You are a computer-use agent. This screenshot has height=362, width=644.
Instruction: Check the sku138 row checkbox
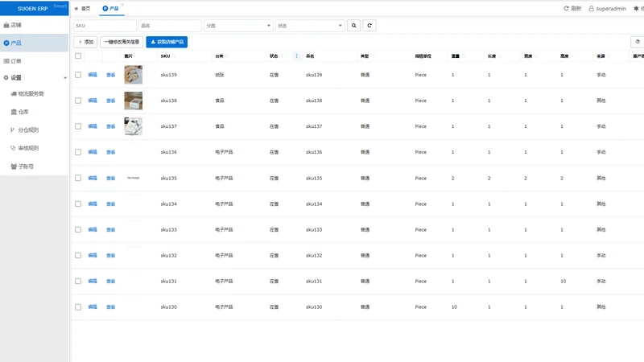coord(78,101)
